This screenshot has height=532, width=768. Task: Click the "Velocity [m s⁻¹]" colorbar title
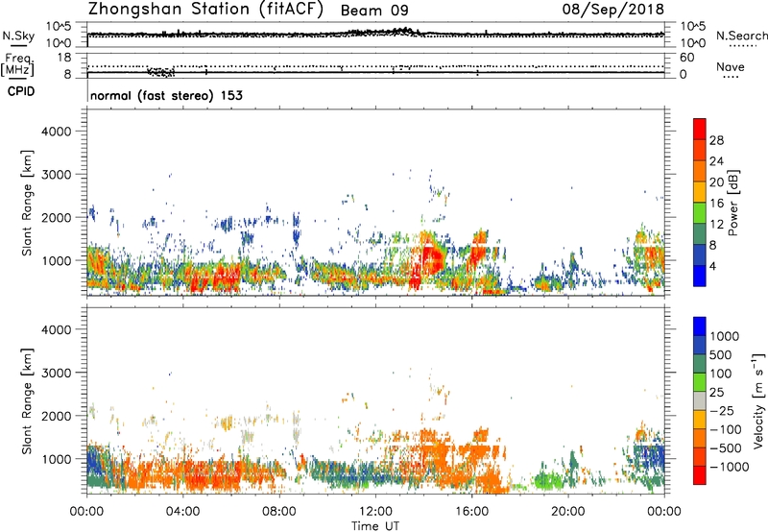pos(758,400)
